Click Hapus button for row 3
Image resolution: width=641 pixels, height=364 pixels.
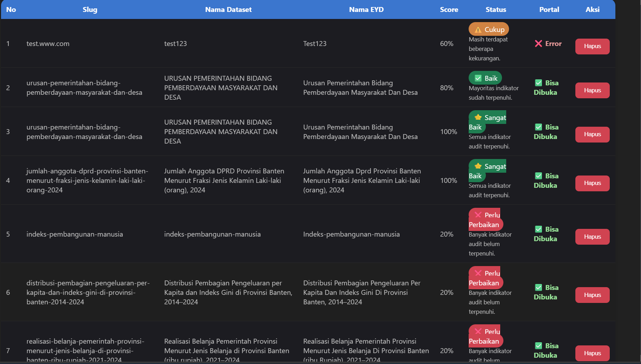pyautogui.click(x=592, y=134)
